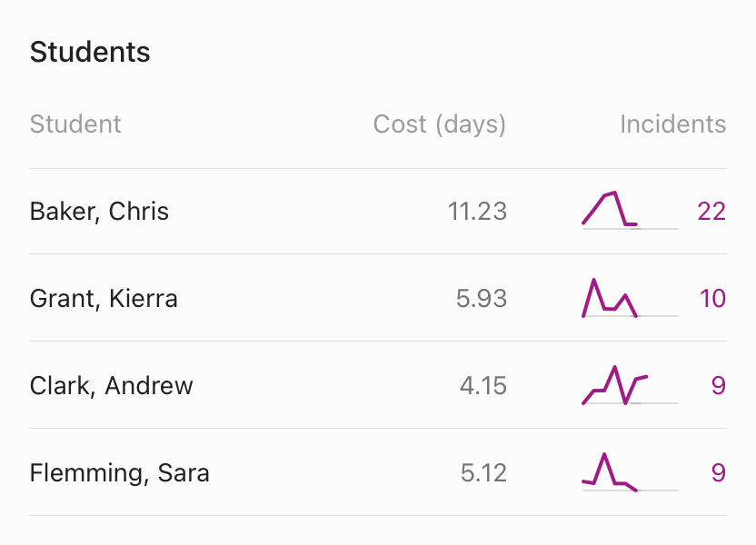Click the Students section title
756x545 pixels.
[x=90, y=53]
